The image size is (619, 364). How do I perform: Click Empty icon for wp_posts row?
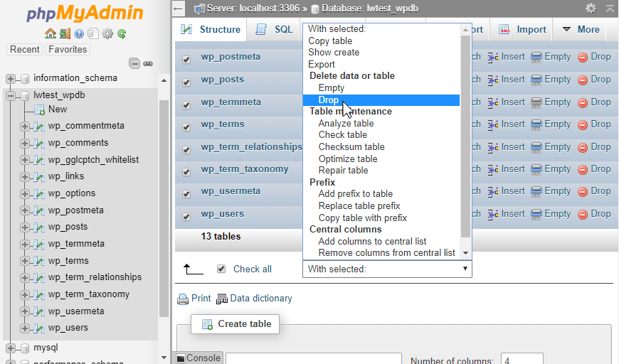(x=536, y=80)
